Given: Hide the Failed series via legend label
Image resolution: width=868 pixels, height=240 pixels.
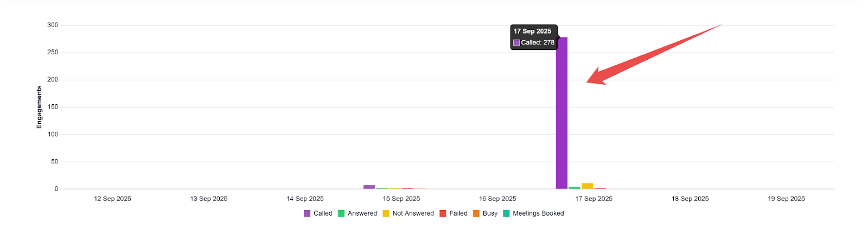Looking at the screenshot, I should [x=458, y=213].
